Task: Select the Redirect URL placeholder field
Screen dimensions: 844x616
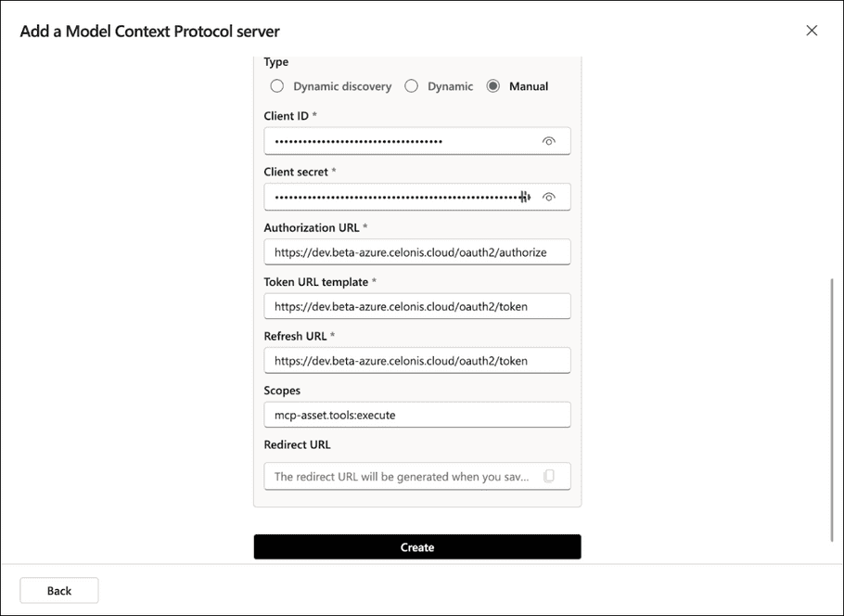Action: pyautogui.click(x=399, y=476)
